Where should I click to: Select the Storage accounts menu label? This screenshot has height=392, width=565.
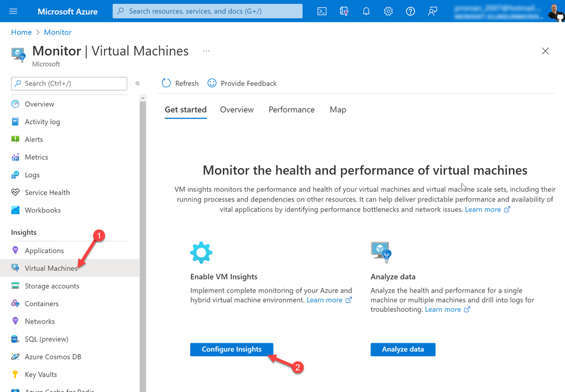pyautogui.click(x=52, y=286)
